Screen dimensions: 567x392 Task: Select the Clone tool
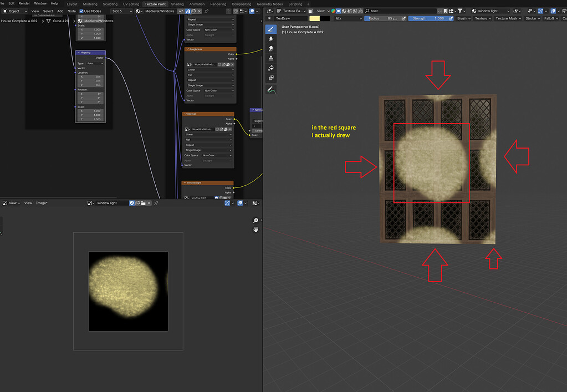[271, 58]
